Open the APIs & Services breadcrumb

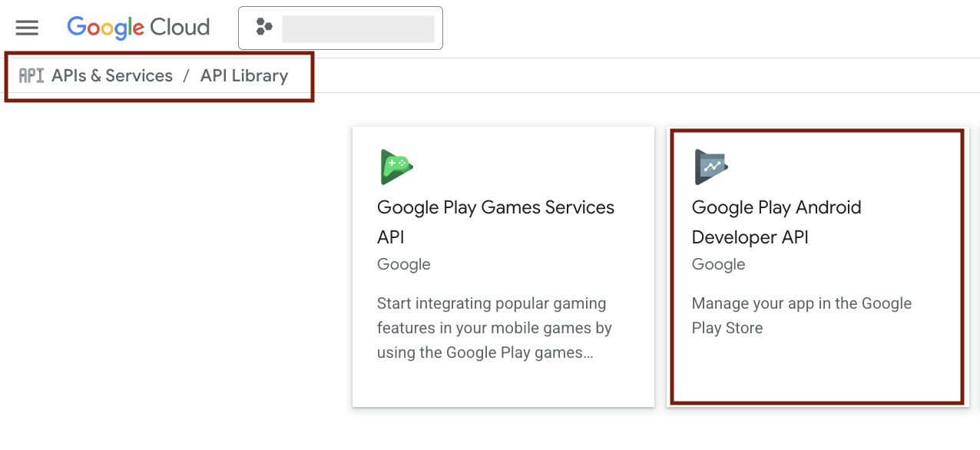(111, 75)
